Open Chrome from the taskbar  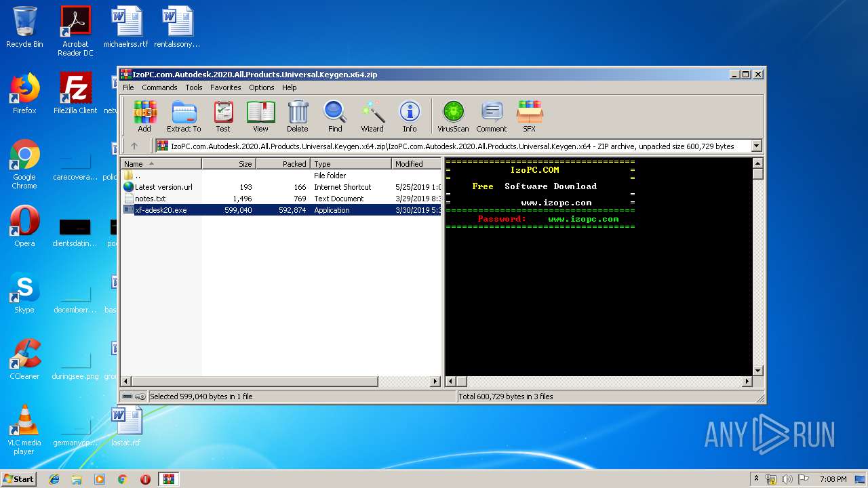coord(122,479)
